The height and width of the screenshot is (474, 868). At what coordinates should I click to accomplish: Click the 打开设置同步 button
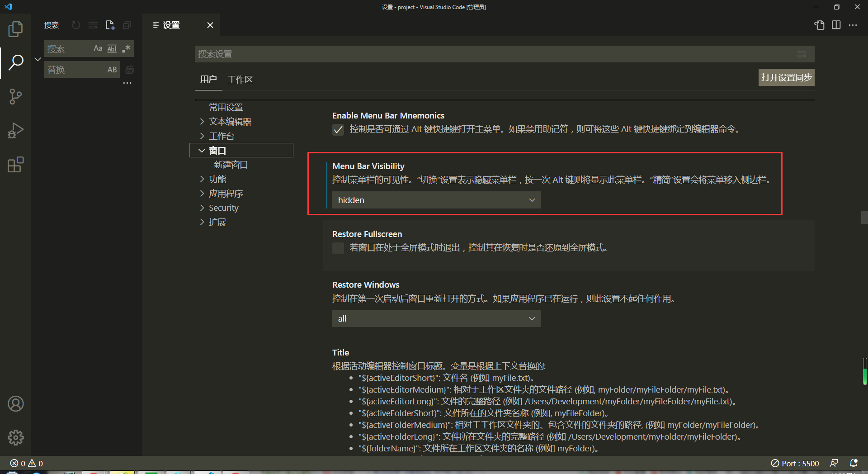coord(786,77)
